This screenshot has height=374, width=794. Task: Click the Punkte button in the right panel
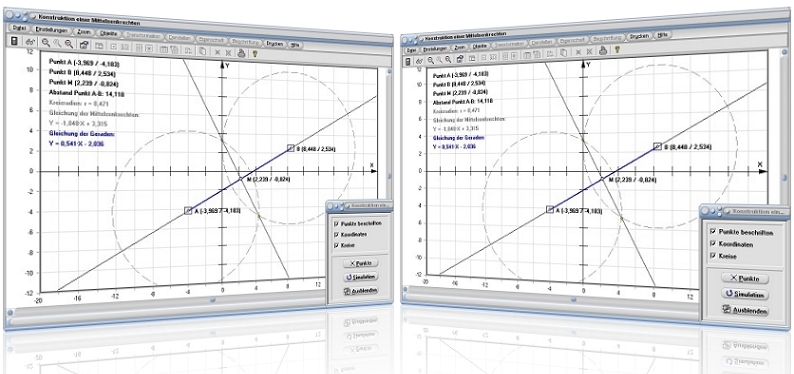[744, 278]
